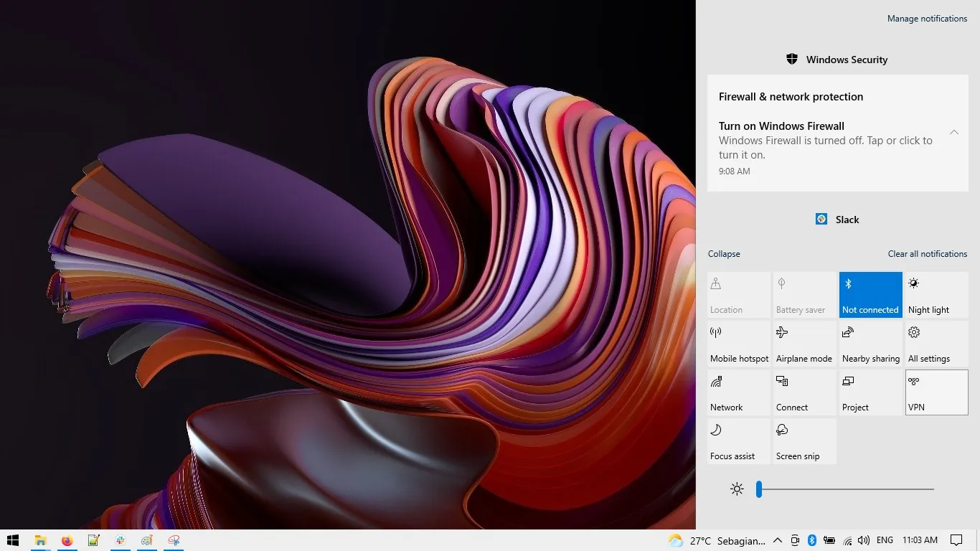Viewport: 980px width, 551px height.
Task: Enable the Mobile hotspot tile
Action: click(738, 344)
